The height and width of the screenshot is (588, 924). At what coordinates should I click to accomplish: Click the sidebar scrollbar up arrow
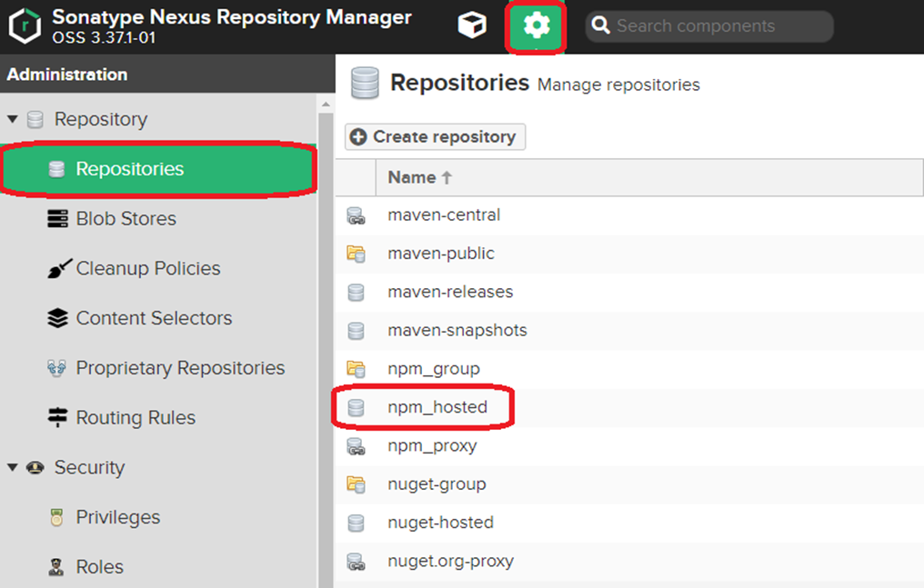326,105
